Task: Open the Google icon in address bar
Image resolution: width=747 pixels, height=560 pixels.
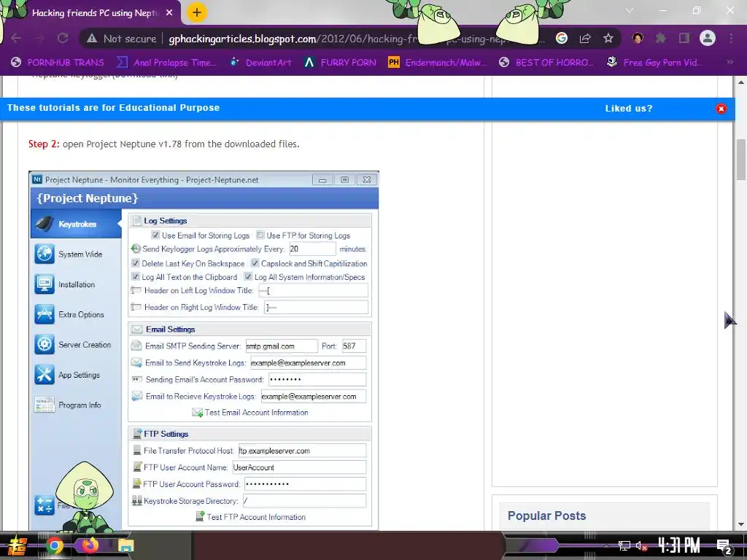Action: (562, 38)
